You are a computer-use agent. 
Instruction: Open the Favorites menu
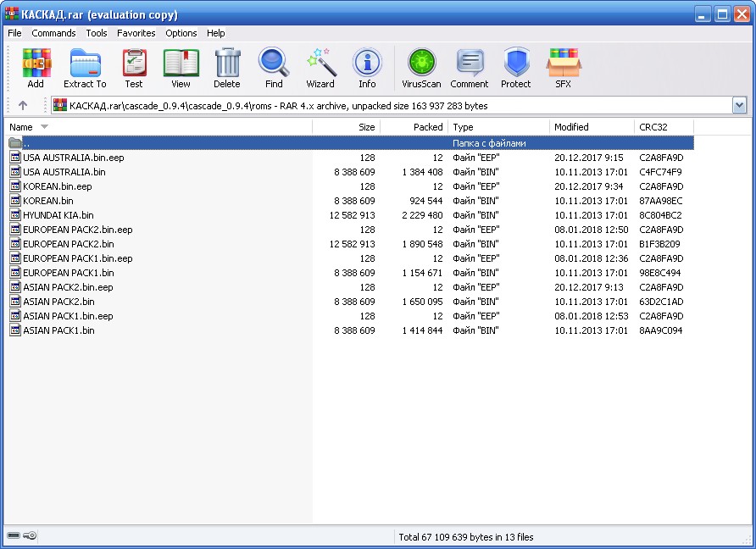136,33
